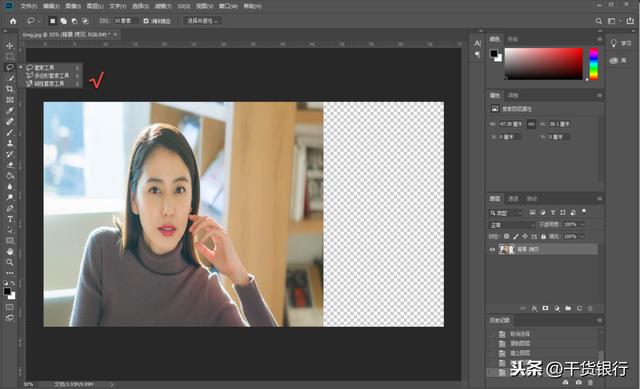
Task: Create new snapshot camera icon in History panel
Action: (578, 382)
